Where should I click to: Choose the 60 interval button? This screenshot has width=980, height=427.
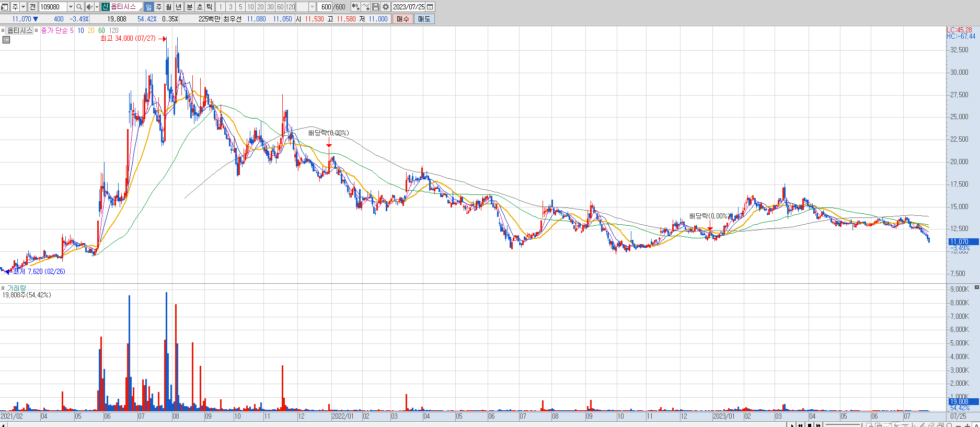[x=280, y=7]
